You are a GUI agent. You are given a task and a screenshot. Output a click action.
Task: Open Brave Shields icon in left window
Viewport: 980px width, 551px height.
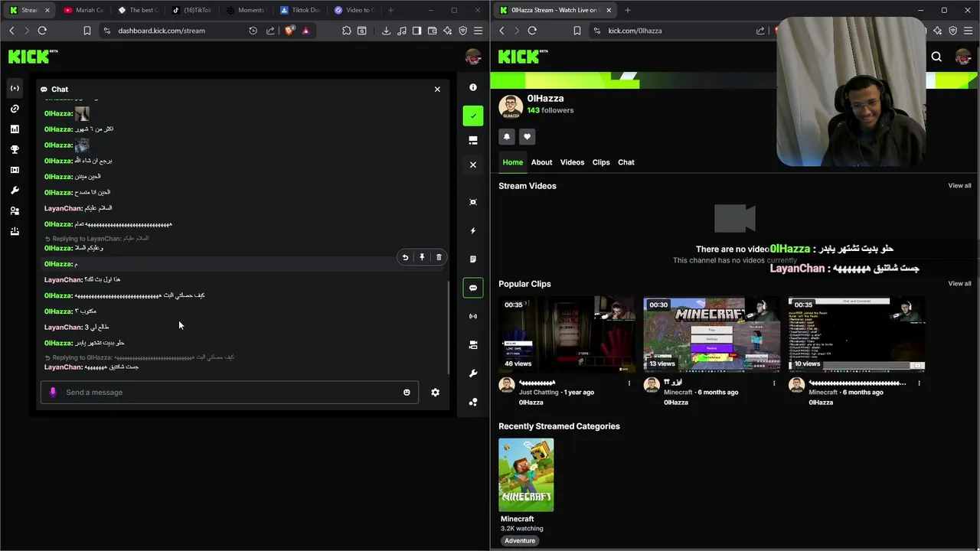click(289, 31)
